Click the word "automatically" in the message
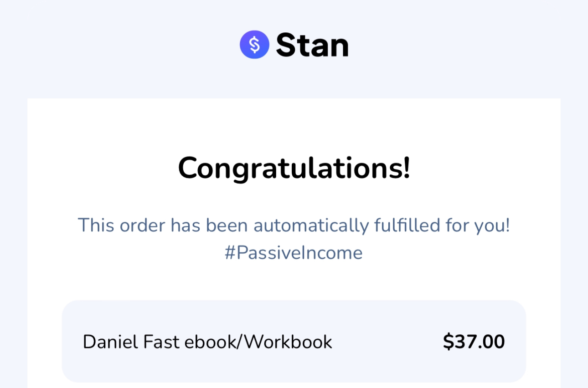588x388 pixels. [x=311, y=225]
